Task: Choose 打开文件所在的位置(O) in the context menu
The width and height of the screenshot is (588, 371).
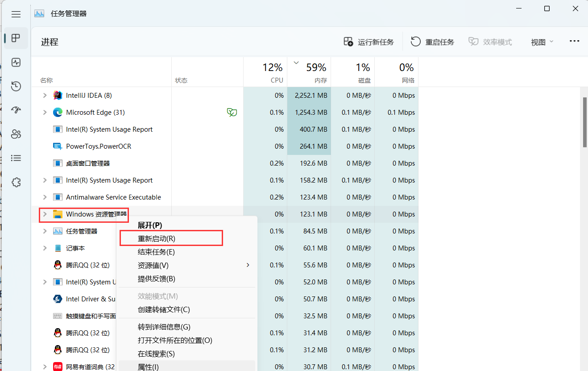Action: [x=186, y=341]
